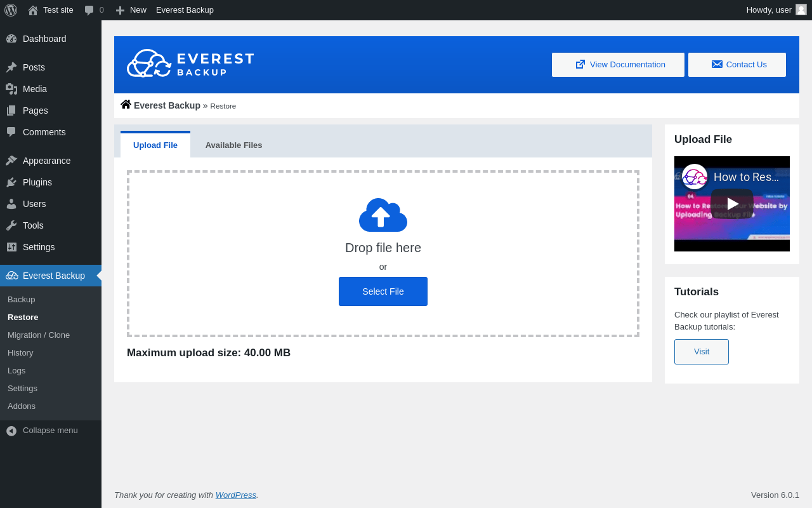Click the Select File button
Screen dimensions: 812x508
click(x=383, y=291)
